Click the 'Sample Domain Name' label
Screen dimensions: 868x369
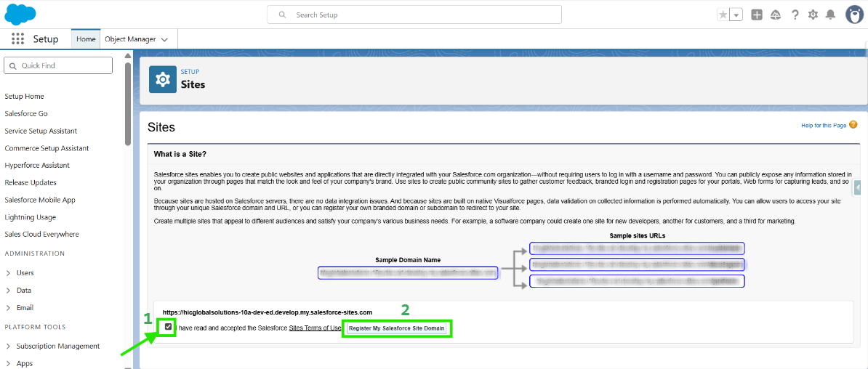408,260
